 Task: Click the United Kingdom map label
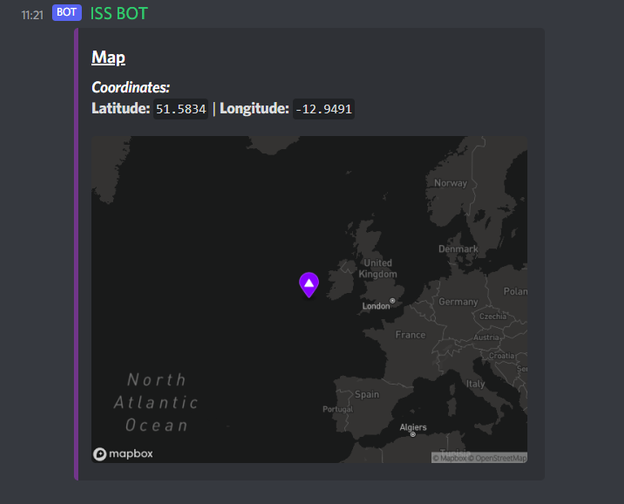click(x=378, y=268)
